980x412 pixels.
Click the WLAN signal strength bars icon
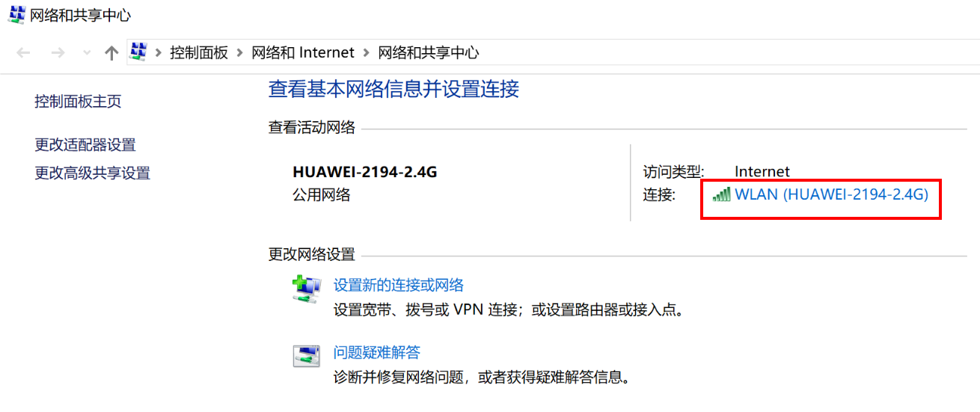(x=721, y=195)
